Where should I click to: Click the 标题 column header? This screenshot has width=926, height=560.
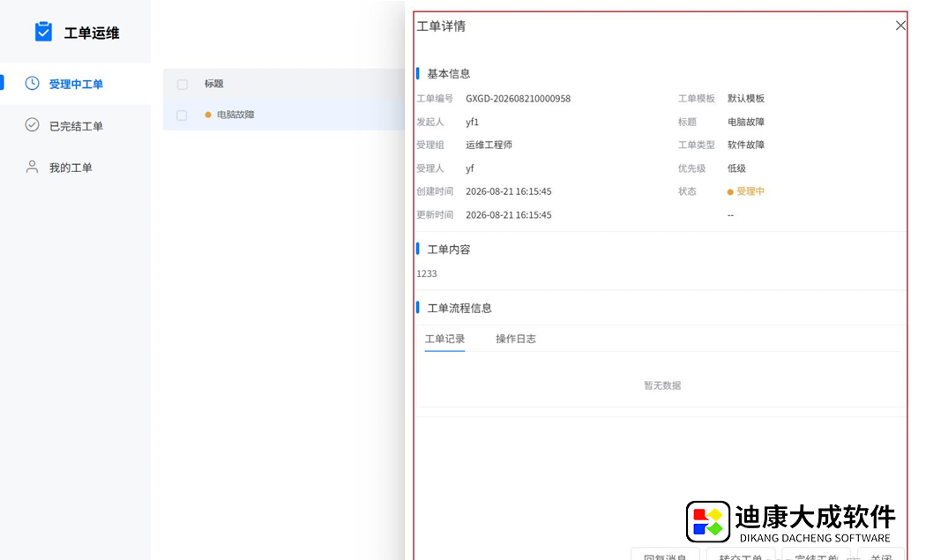[213, 84]
